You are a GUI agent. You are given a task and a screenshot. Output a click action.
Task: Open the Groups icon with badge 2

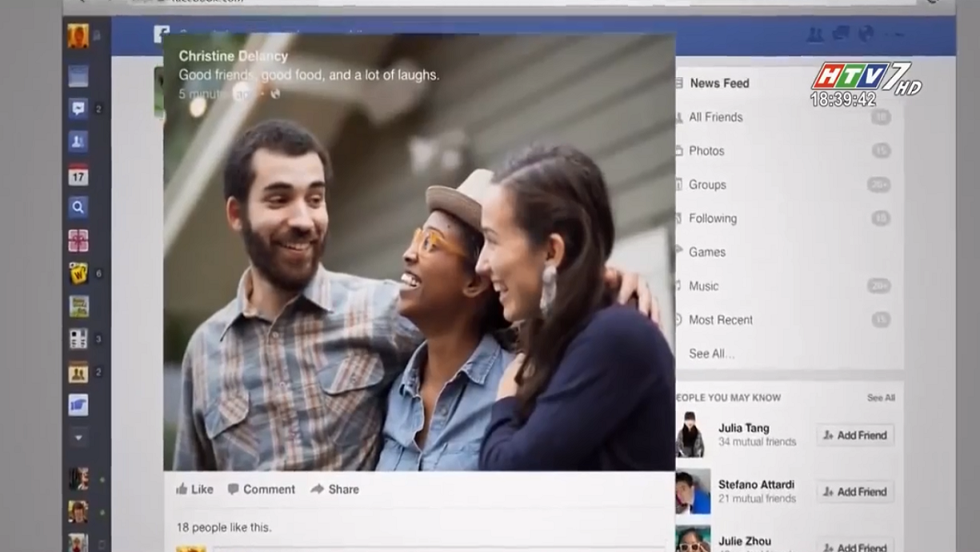78,372
